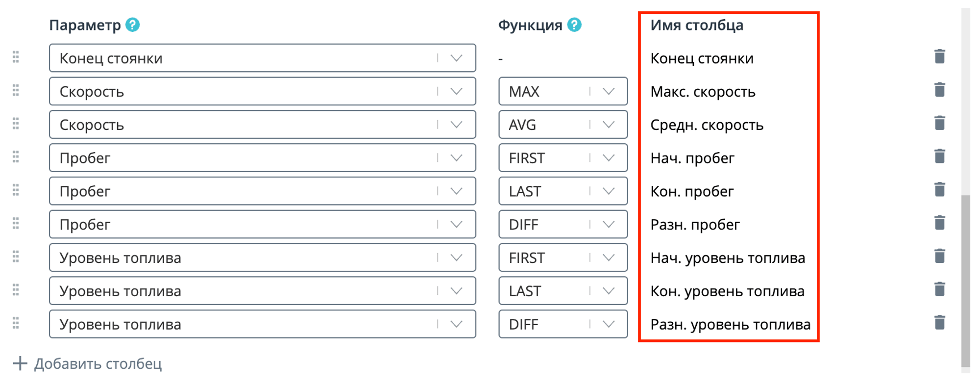Remove the Средн. скорость column via trash icon

click(x=939, y=124)
